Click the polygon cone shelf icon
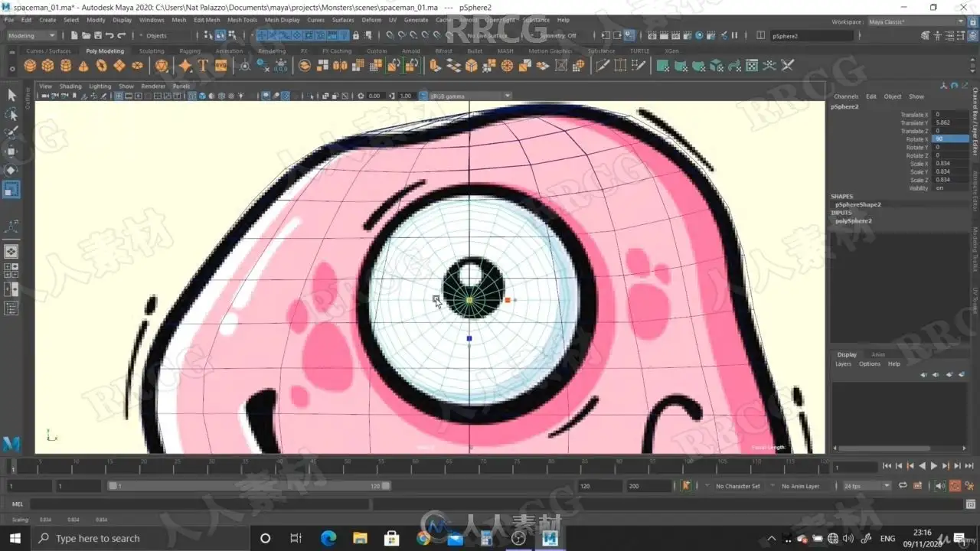The height and width of the screenshot is (551, 980). point(83,66)
